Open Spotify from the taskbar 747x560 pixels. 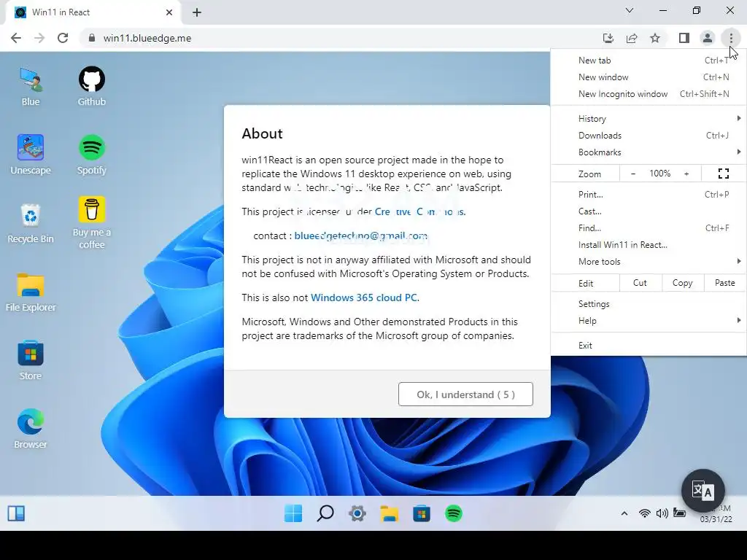pos(454,513)
